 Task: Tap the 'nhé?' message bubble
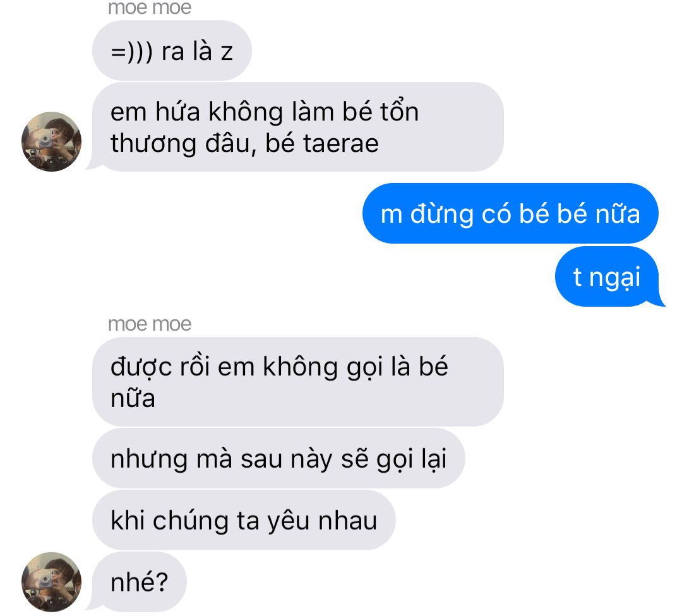pyautogui.click(x=139, y=582)
